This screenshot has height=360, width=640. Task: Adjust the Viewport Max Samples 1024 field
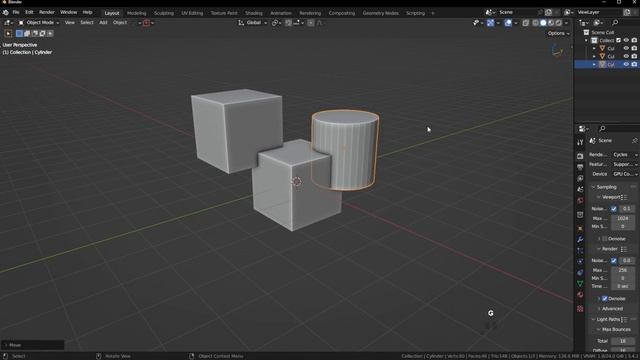point(623,218)
